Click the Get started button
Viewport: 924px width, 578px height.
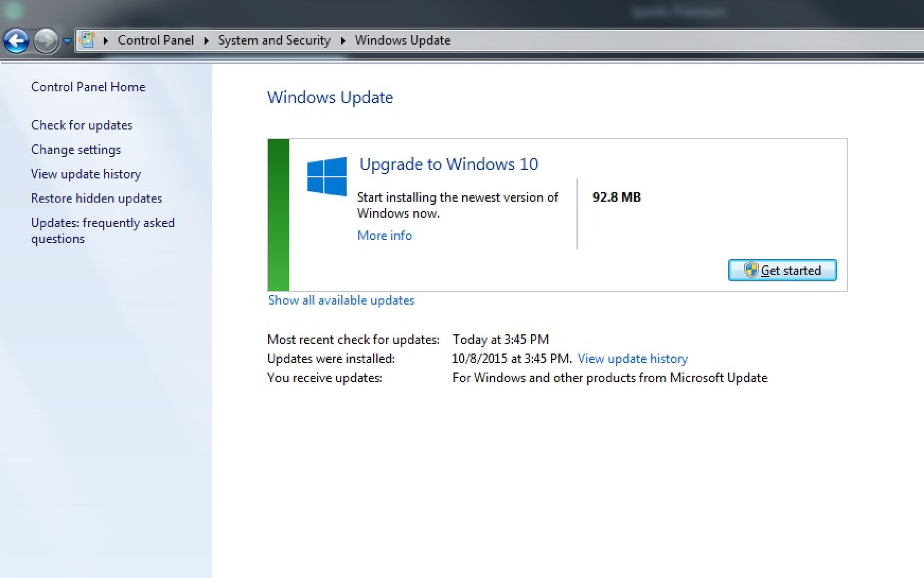(782, 270)
